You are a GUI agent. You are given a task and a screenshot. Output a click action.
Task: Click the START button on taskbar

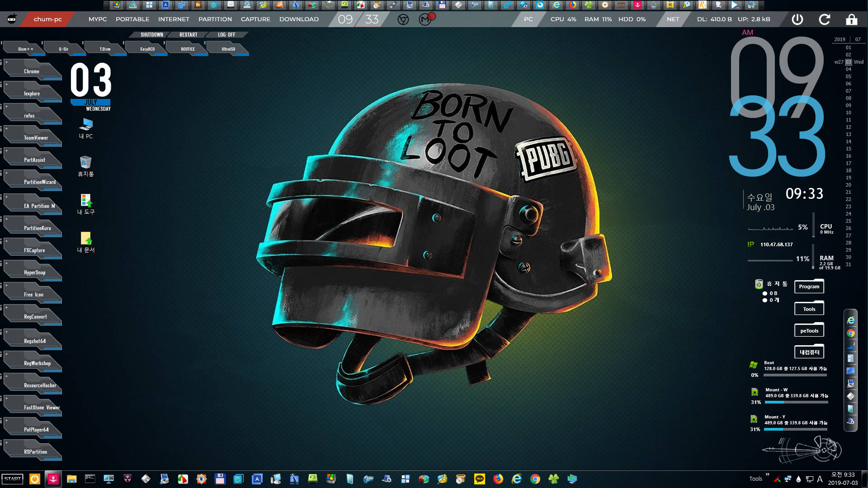pyautogui.click(x=13, y=479)
